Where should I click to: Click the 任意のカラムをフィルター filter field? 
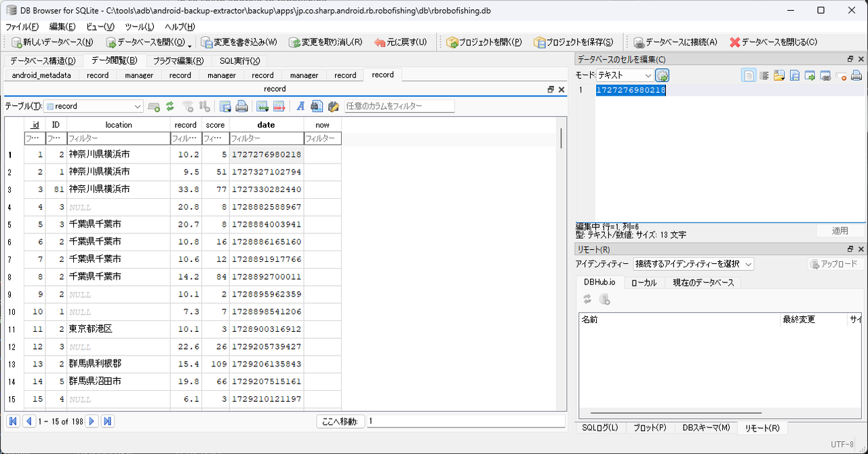tap(399, 106)
